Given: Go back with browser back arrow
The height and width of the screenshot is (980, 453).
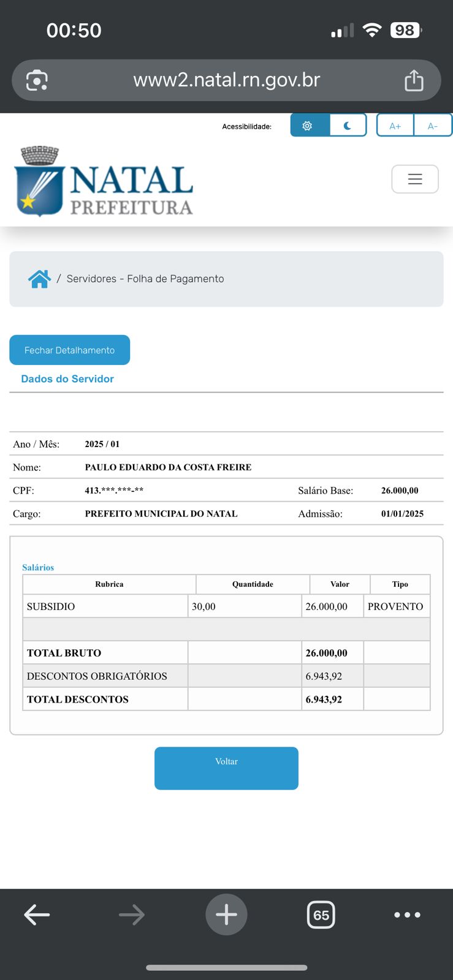Looking at the screenshot, I should click(37, 914).
